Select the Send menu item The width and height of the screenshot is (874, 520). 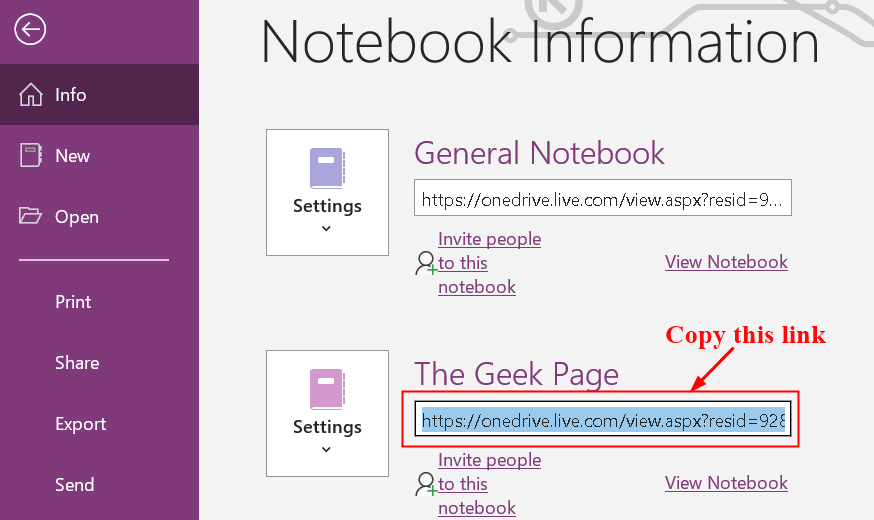(x=74, y=485)
